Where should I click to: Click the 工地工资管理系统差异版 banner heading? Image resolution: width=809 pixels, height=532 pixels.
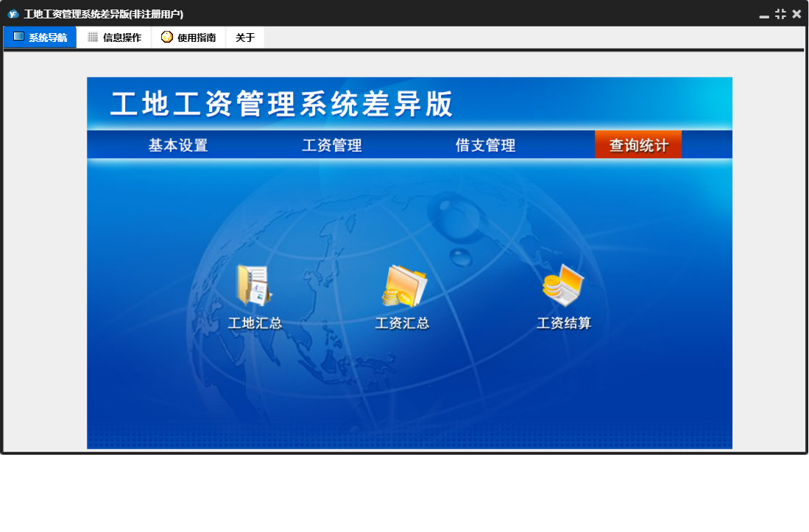point(282,104)
